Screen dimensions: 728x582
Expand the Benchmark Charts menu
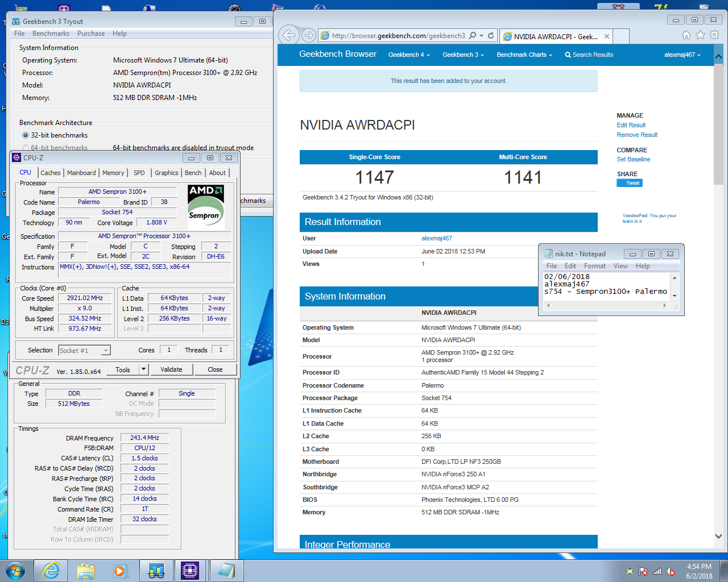(524, 55)
